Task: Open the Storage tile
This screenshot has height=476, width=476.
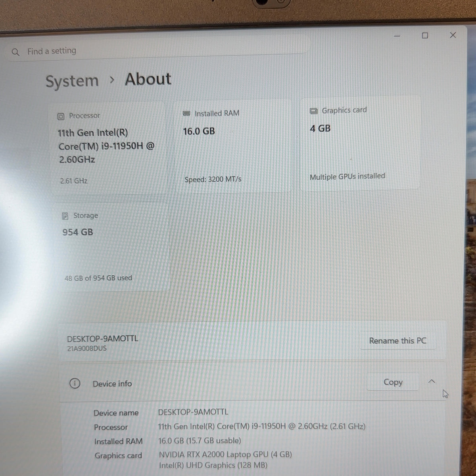Action: point(113,247)
